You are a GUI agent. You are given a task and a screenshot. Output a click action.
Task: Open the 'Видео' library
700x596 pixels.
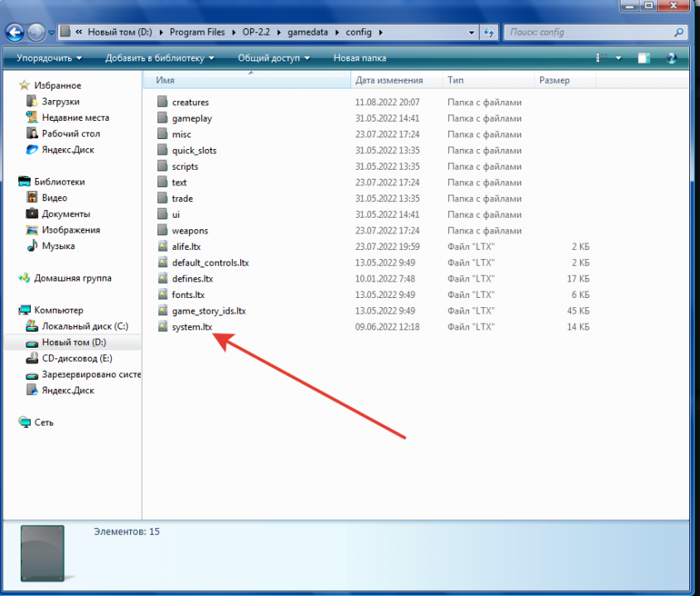click(54, 198)
